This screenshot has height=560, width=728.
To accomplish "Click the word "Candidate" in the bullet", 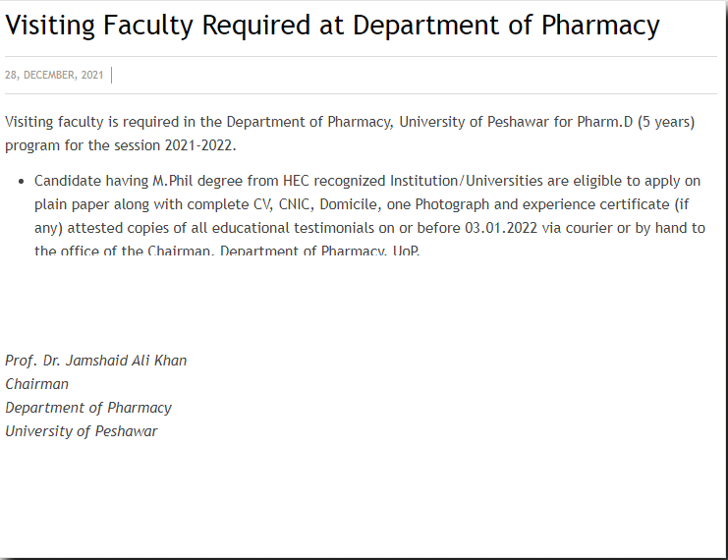I will [x=66, y=181].
